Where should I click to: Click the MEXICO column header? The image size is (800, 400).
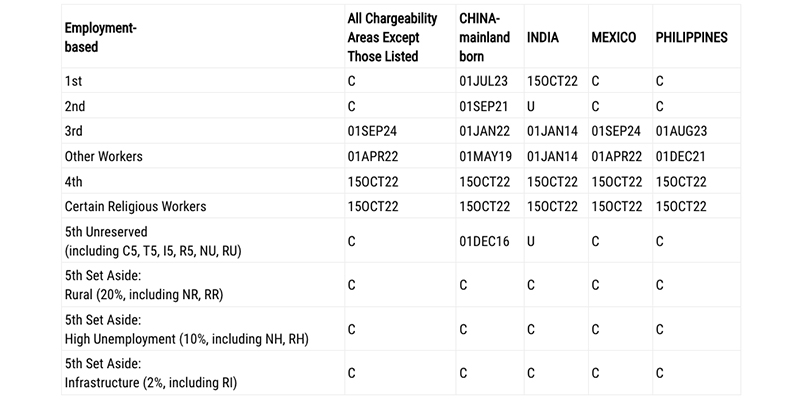coord(614,37)
